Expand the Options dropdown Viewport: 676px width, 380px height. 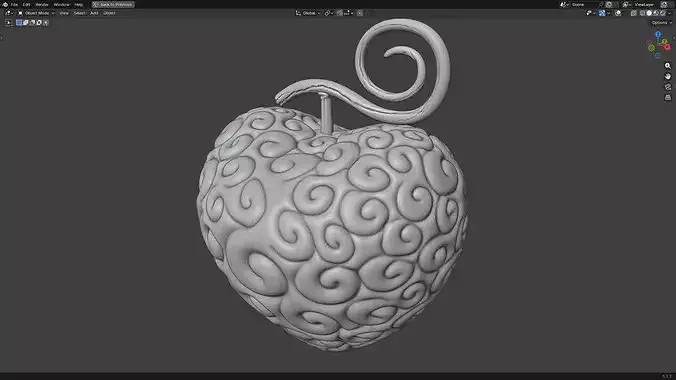662,22
